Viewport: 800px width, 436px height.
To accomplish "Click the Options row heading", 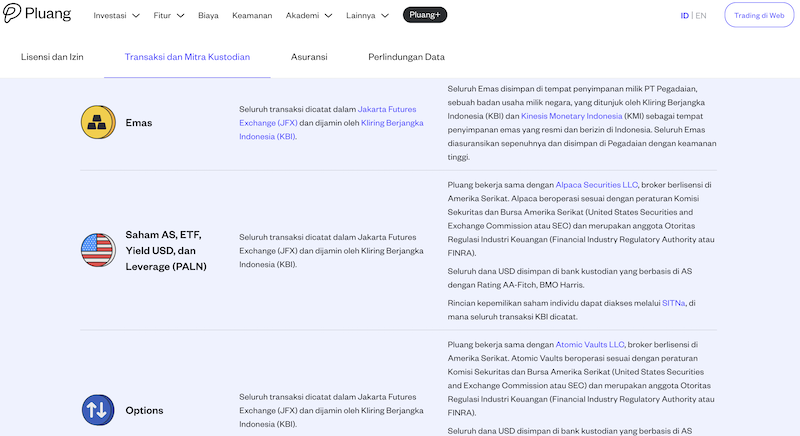I will pos(144,411).
